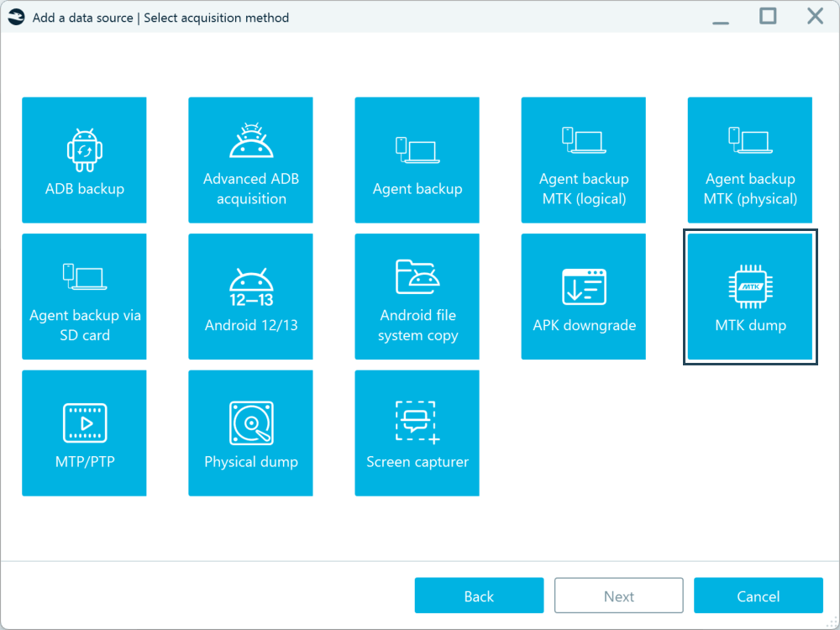Screen dimensions: 840x630
Task: Open the Screen capturer method
Action: point(417,433)
